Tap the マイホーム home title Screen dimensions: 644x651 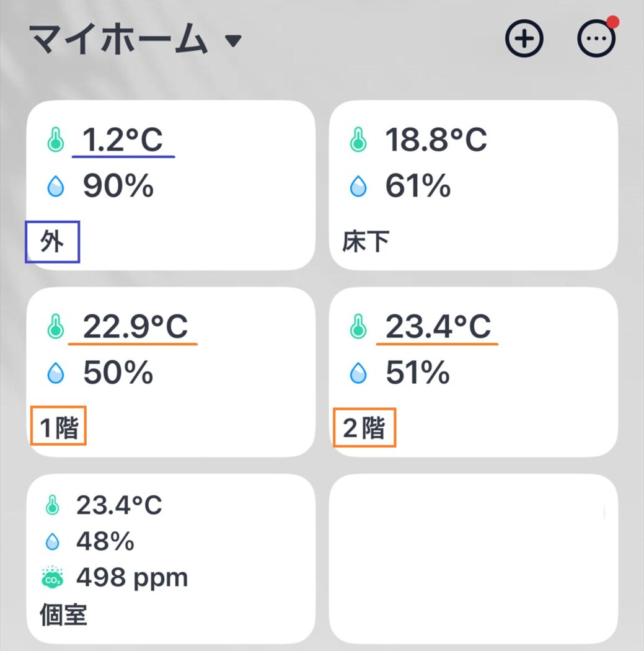[118, 40]
